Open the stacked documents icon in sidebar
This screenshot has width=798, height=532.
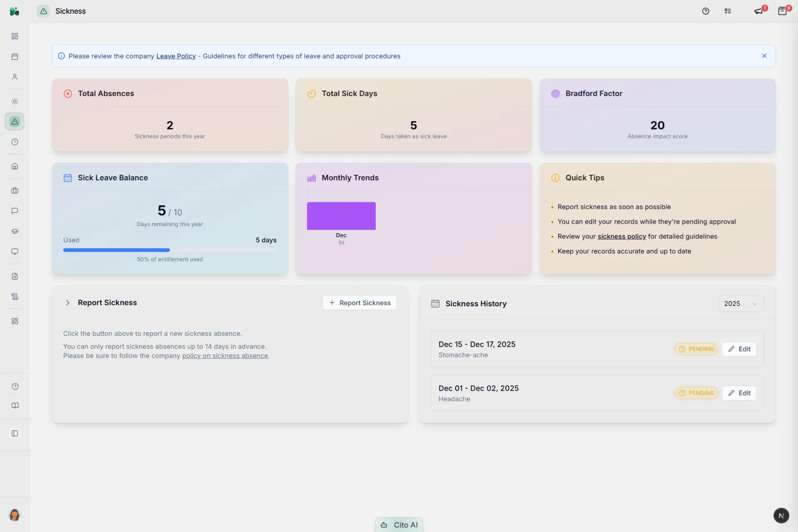point(15,297)
